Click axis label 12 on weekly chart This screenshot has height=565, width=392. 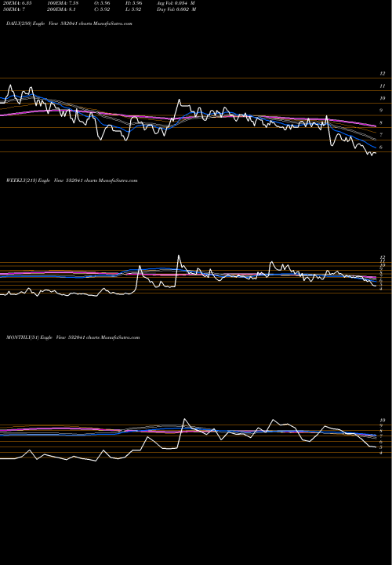[383, 257]
